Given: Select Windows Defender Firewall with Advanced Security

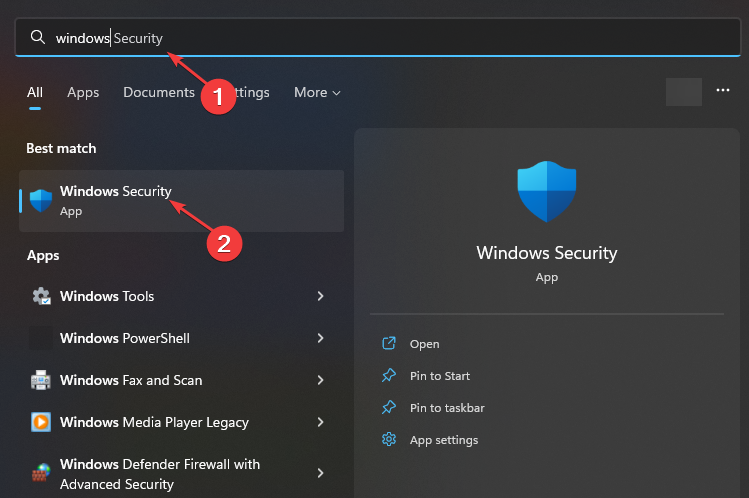Looking at the screenshot, I should pyautogui.click(x=182, y=474).
